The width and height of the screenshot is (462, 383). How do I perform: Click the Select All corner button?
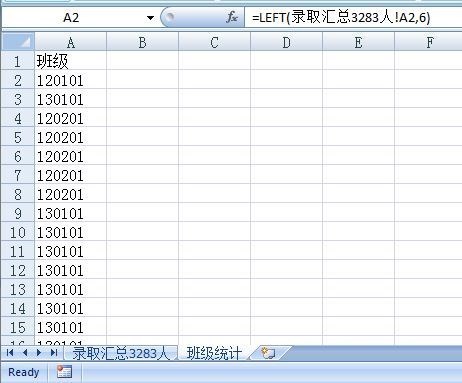(18, 42)
